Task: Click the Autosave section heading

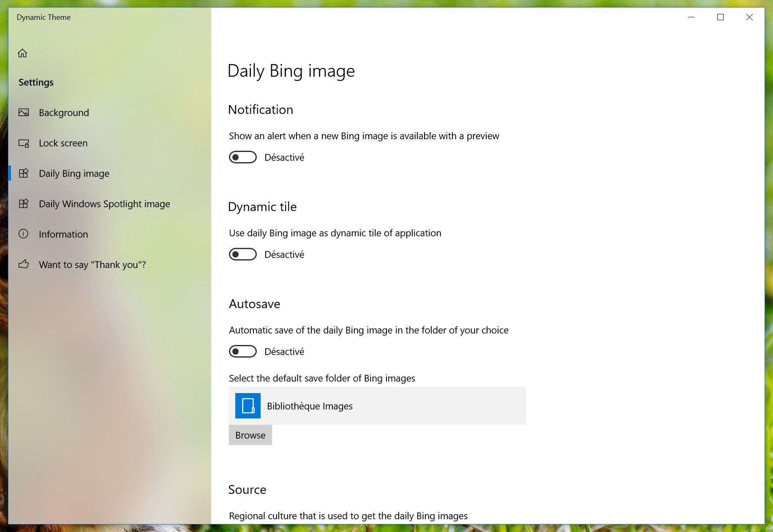Action: (255, 304)
